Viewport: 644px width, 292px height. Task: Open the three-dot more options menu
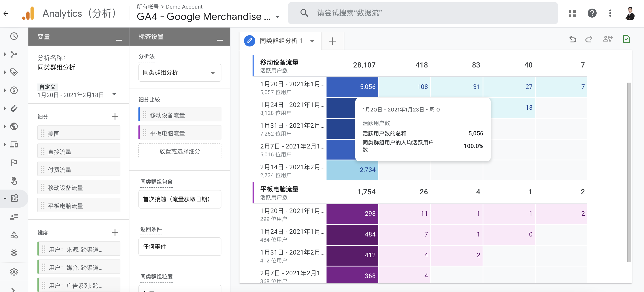tap(610, 13)
